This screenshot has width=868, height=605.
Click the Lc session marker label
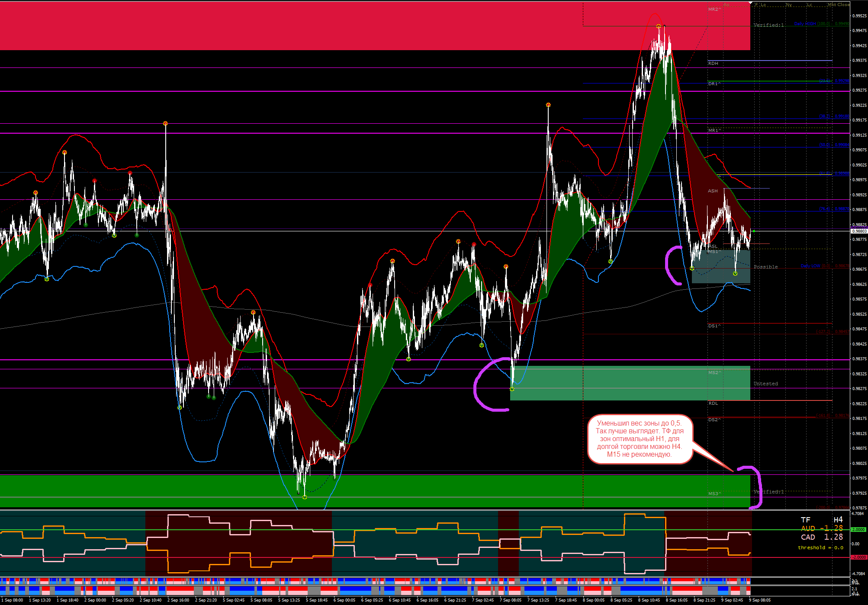(x=810, y=5)
